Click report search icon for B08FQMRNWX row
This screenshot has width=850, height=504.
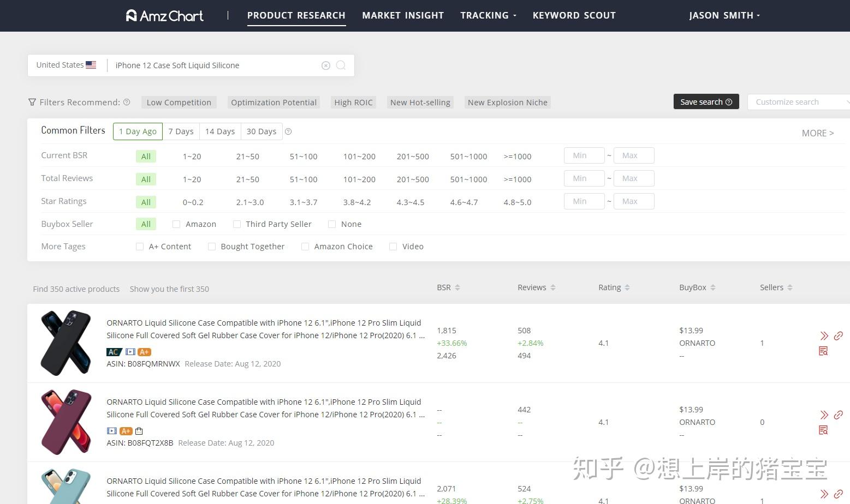point(824,351)
